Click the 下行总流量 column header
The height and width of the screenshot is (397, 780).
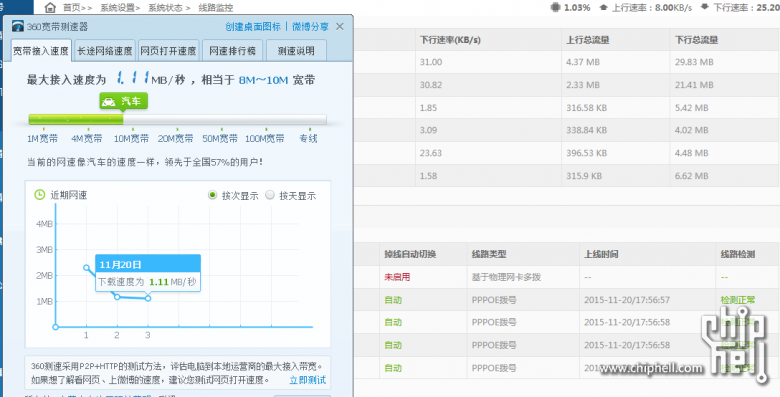coord(695,40)
